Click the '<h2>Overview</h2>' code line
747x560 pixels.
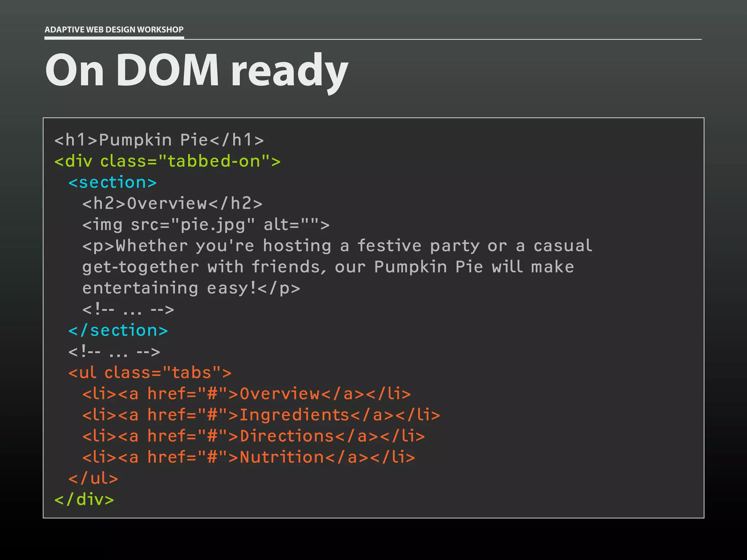[172, 203]
